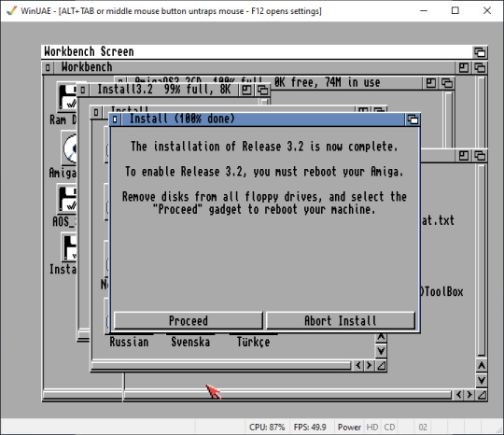Click the Workbench window close gadget
Viewport: 504px width, 435px height.
pyautogui.click(x=48, y=67)
